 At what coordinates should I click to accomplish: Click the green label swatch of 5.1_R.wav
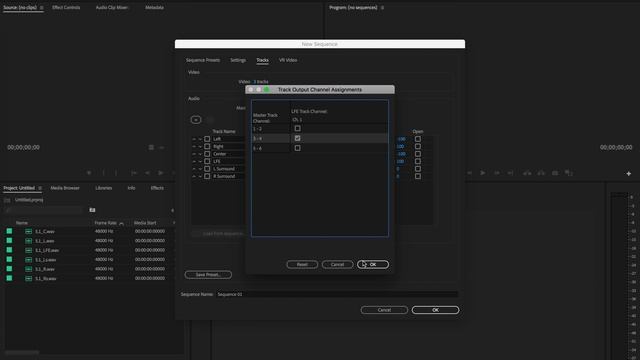tap(9, 269)
